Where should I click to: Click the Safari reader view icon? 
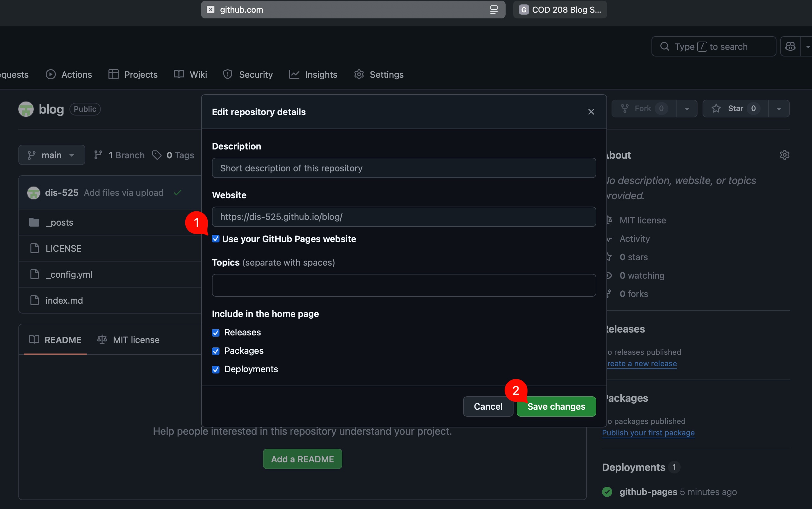[494, 10]
